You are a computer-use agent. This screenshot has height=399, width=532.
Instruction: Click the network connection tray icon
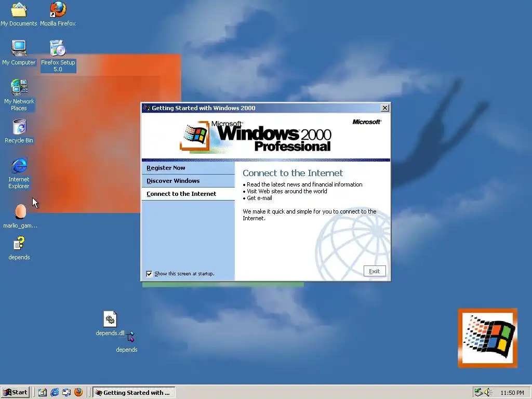pos(478,393)
